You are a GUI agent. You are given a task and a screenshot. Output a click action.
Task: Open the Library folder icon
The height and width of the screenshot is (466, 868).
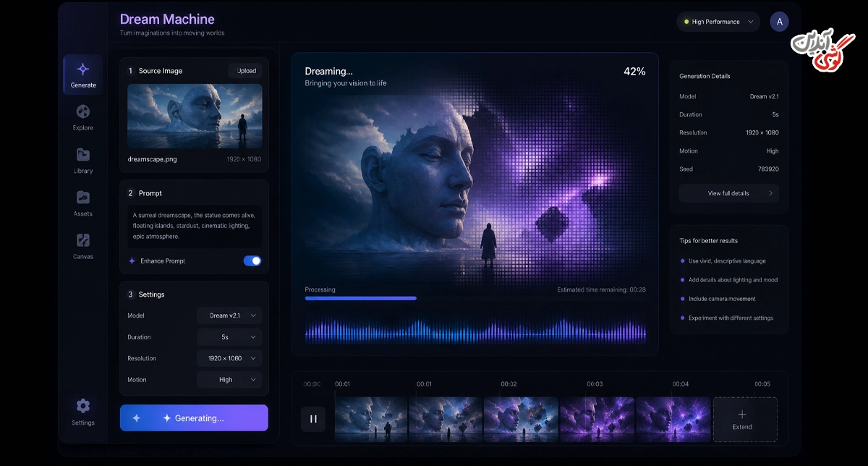[x=83, y=154]
